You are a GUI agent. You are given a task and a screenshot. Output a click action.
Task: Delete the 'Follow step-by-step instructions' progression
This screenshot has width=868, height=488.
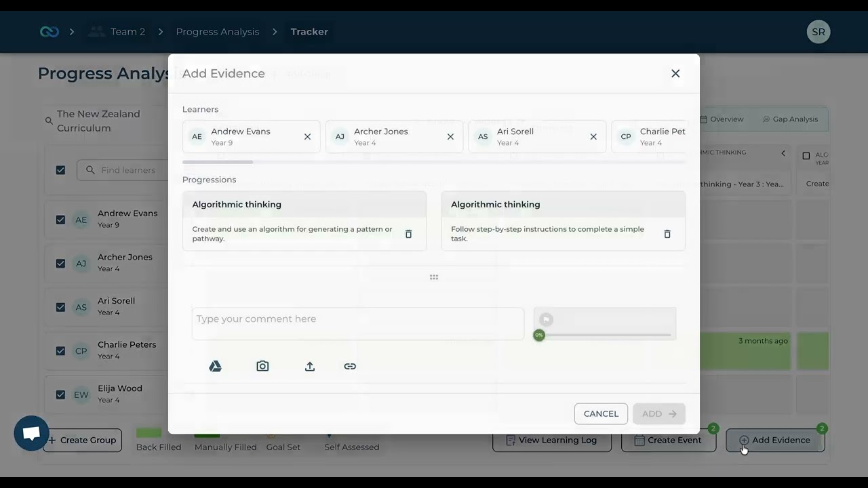coord(667,234)
